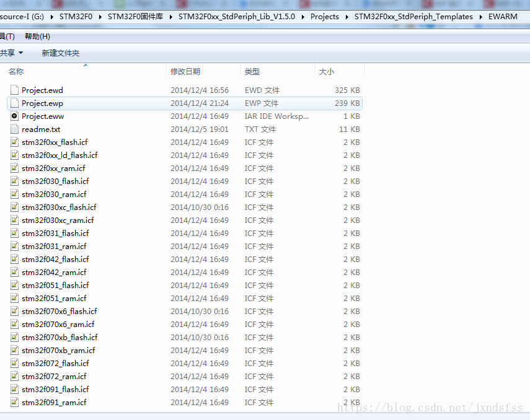The image size is (530, 420).
Task: Click the stm32f030_flash.icf file icon
Action: [x=14, y=181]
